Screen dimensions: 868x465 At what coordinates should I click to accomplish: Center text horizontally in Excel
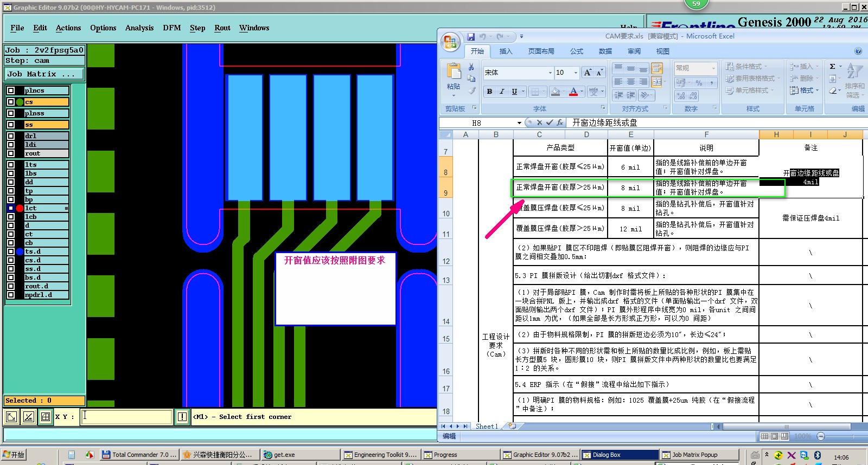point(630,82)
